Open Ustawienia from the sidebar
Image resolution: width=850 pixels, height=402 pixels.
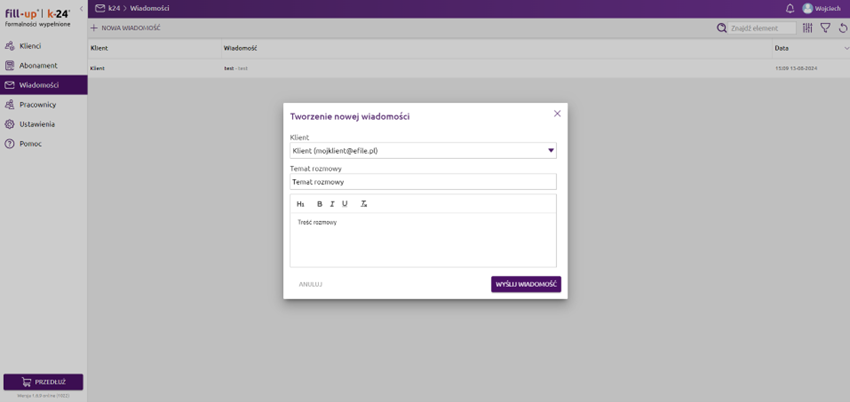pyautogui.click(x=36, y=124)
